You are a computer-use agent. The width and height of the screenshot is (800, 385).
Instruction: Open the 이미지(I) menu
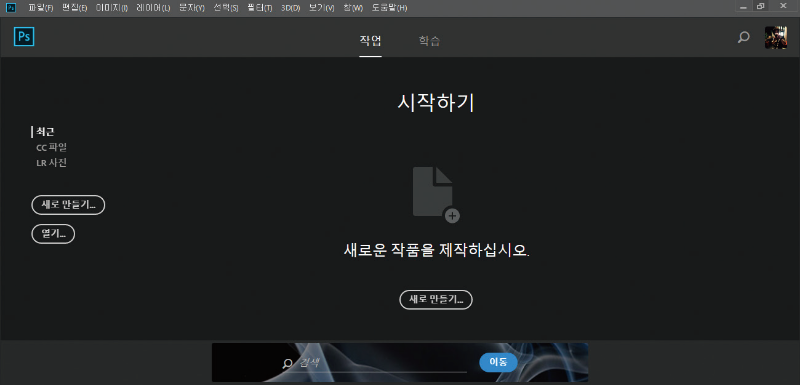click(x=112, y=8)
